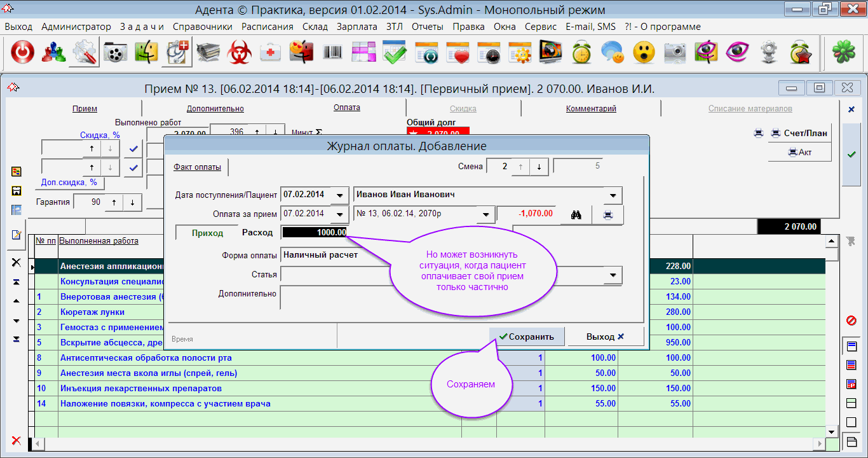Expand the patient name dropdown
Screen dimensions: 868x458
pyautogui.click(x=613, y=195)
